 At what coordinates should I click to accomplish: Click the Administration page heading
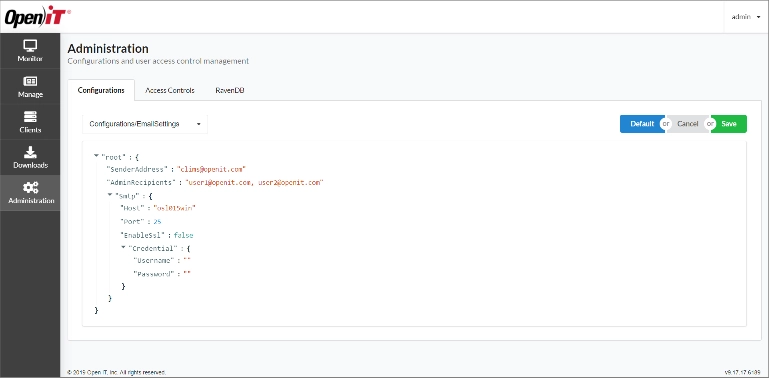coord(108,49)
